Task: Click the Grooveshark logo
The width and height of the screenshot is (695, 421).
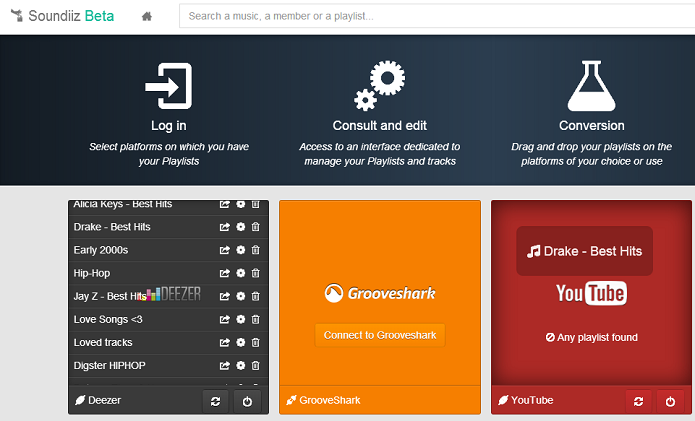Action: 380,293
